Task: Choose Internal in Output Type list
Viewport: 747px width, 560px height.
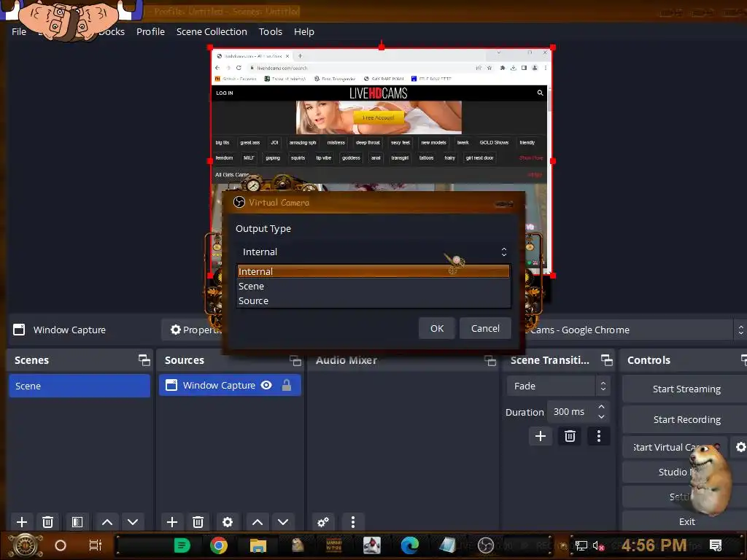Action: [373, 271]
